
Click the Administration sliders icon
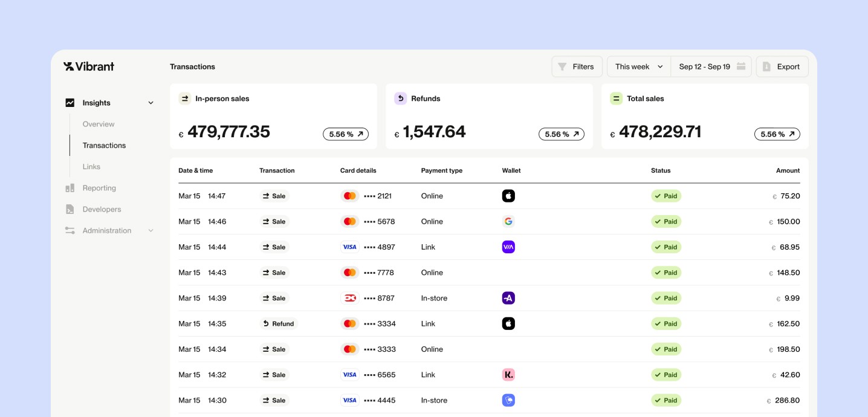(x=70, y=230)
